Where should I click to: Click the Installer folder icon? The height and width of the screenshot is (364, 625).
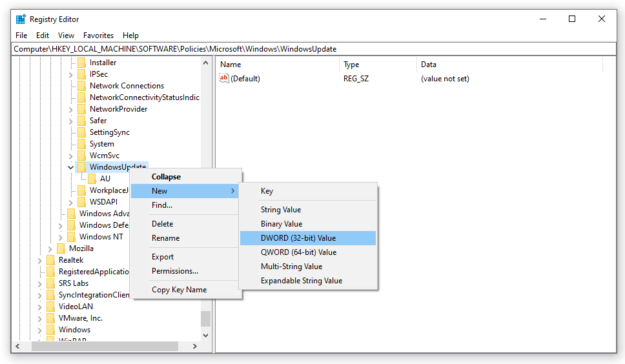82,63
